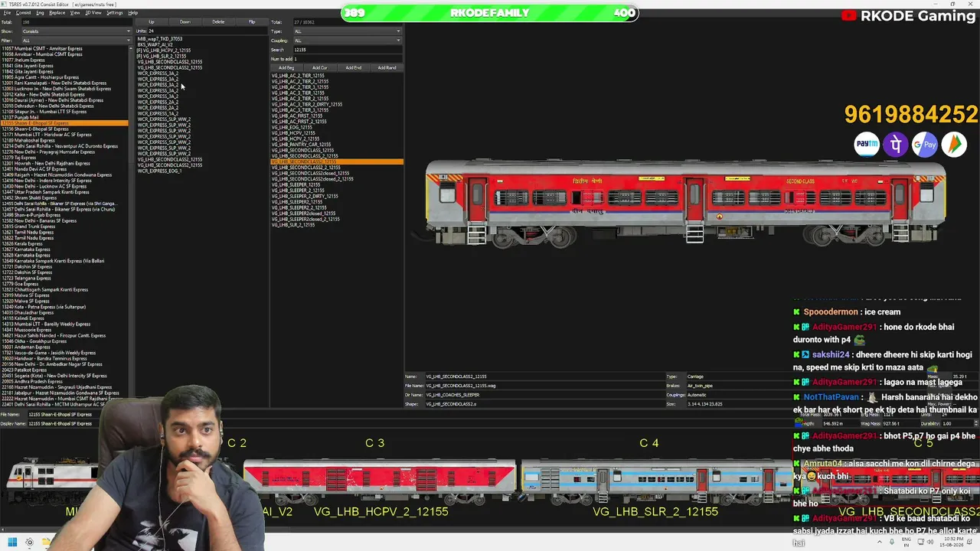This screenshot has height=551, width=980.
Task: Open the Windows Start menu
Action: tap(12, 543)
